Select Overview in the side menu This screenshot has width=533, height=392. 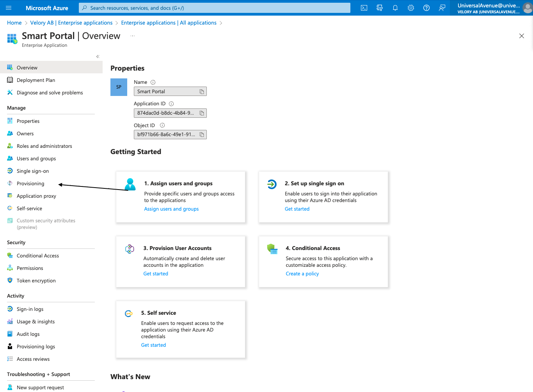coord(51,67)
